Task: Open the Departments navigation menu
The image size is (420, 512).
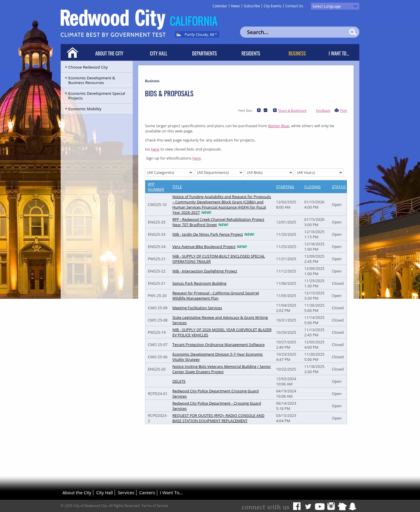Action: pos(204,53)
